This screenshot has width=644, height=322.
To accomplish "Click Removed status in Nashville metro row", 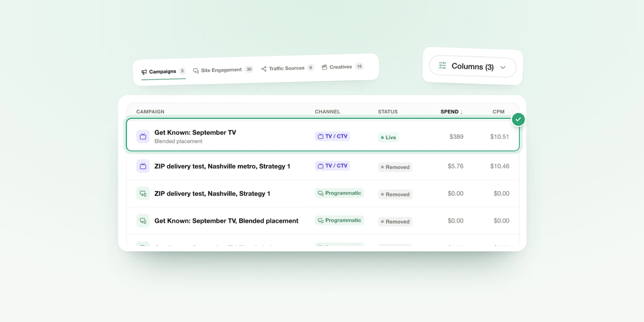I will [395, 167].
